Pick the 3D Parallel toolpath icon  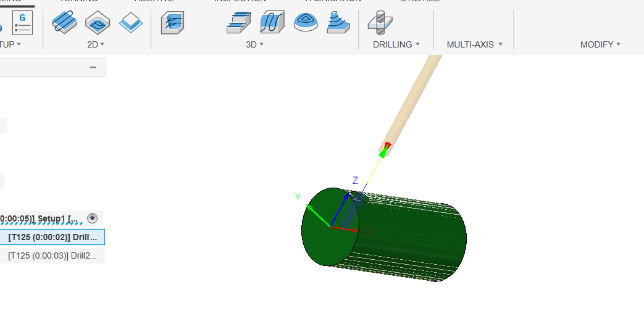[272, 23]
